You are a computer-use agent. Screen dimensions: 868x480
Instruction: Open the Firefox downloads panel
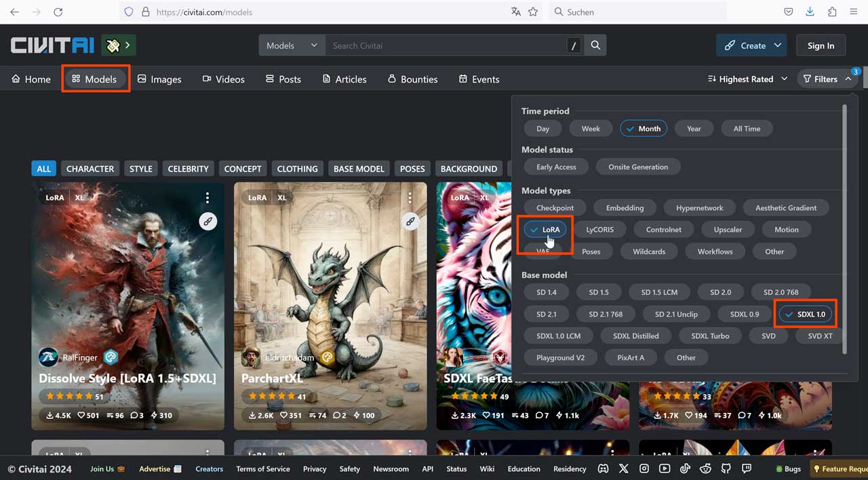tap(810, 12)
